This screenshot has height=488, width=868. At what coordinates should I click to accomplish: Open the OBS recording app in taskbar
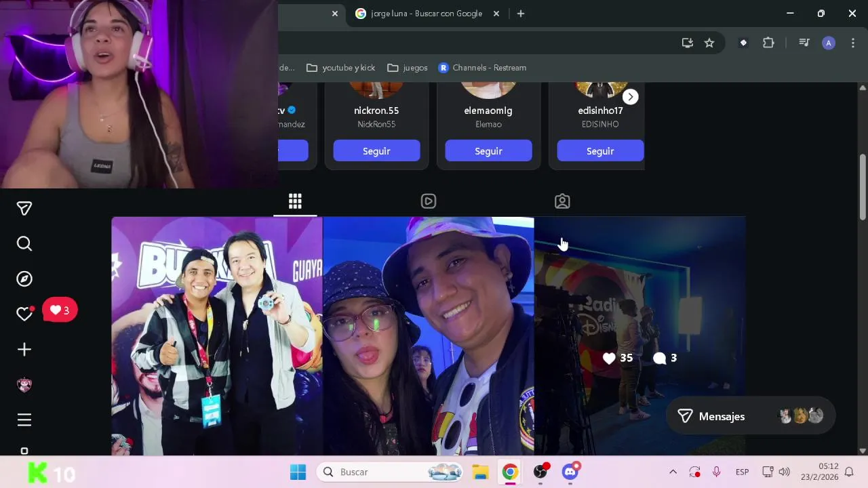click(x=540, y=472)
